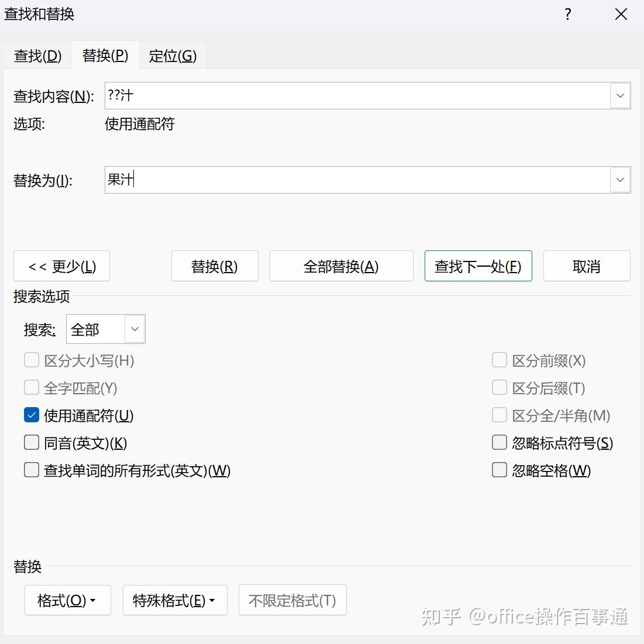Open the 特殊格式(E) dropdown menu

(x=174, y=600)
